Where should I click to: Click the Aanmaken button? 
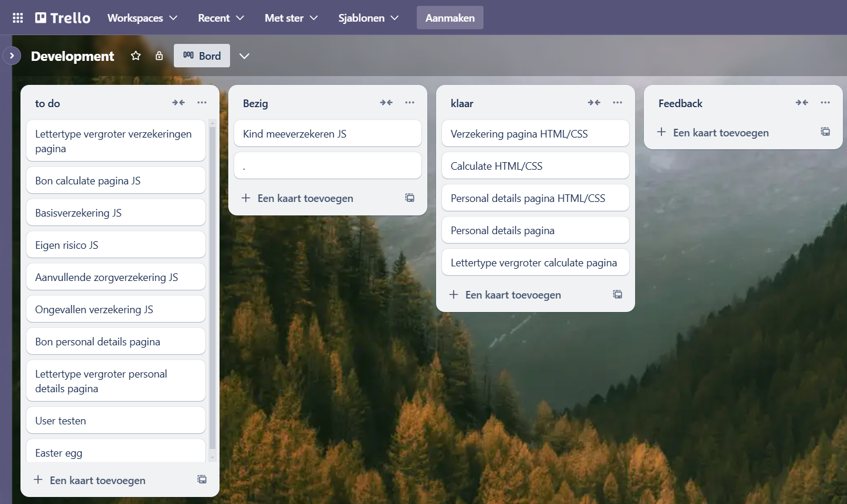tap(450, 18)
